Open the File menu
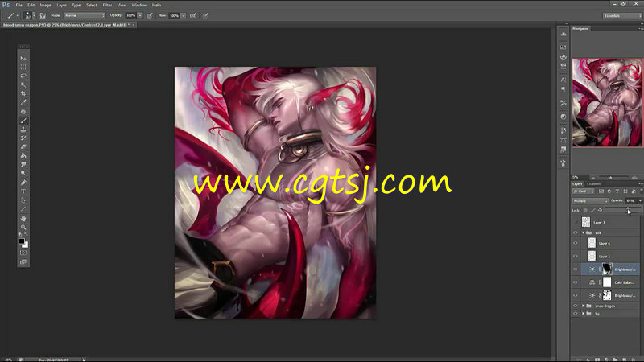Viewport: 644px width, 362px height. [x=19, y=6]
